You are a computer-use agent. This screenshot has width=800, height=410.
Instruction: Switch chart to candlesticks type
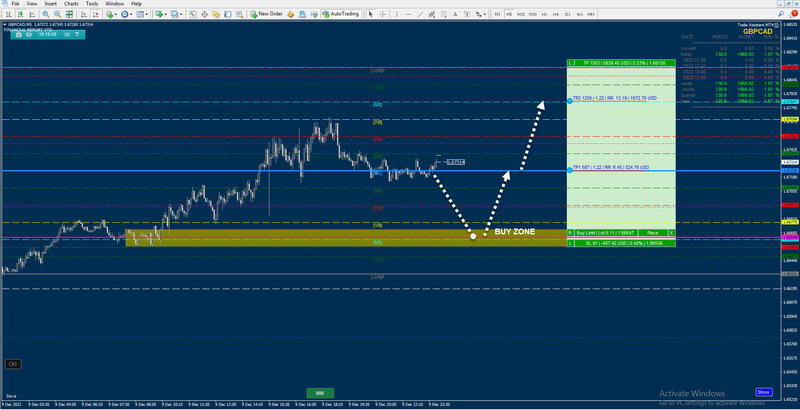20,14
